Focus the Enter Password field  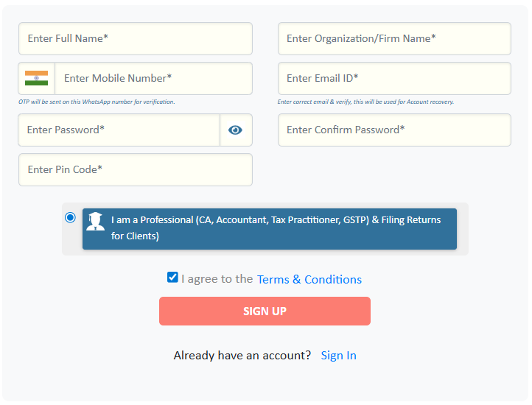click(x=119, y=130)
